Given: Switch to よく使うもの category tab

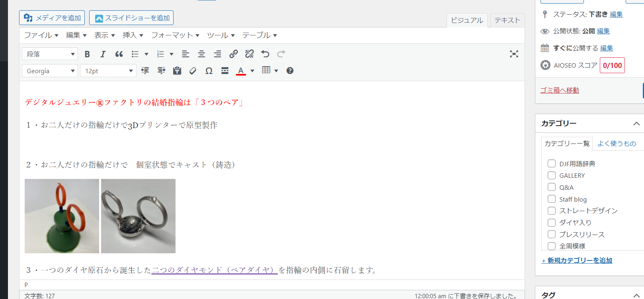Looking at the screenshot, I should 617,144.
